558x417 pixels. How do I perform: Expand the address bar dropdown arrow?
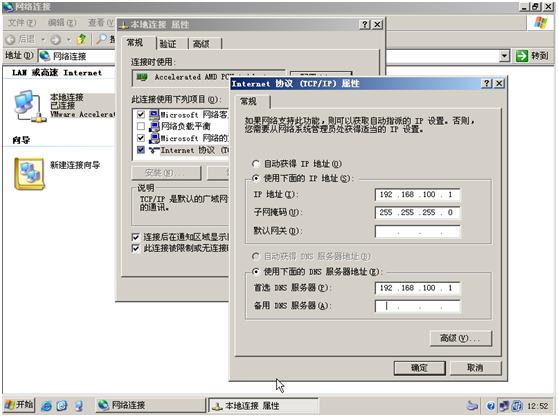[504, 56]
